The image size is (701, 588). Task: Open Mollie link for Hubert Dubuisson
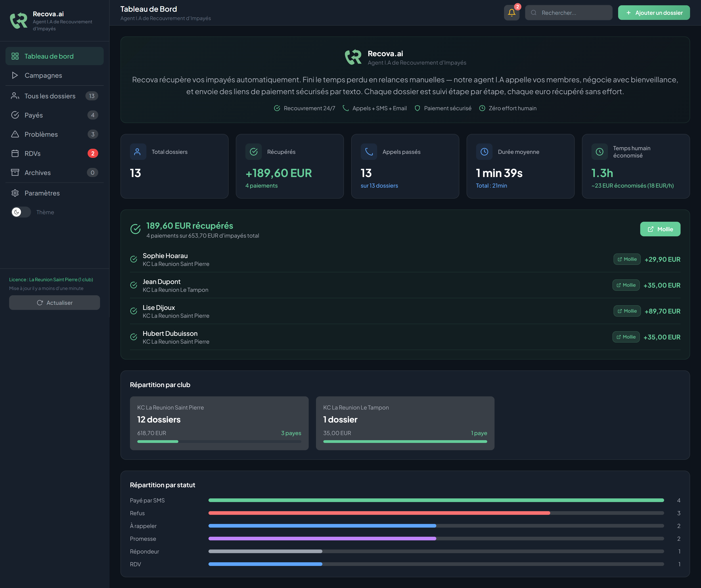(x=626, y=337)
